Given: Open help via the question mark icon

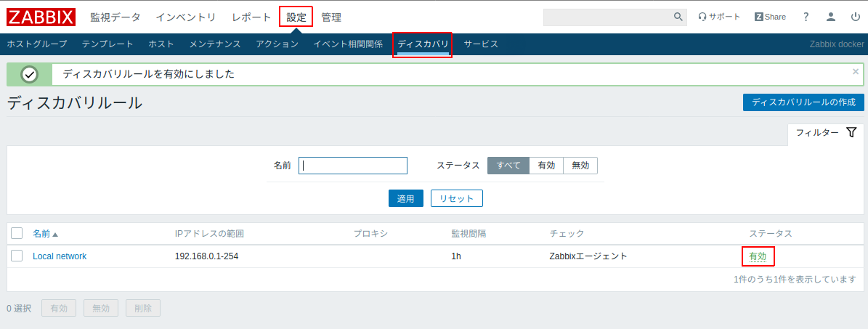Looking at the screenshot, I should (x=806, y=17).
